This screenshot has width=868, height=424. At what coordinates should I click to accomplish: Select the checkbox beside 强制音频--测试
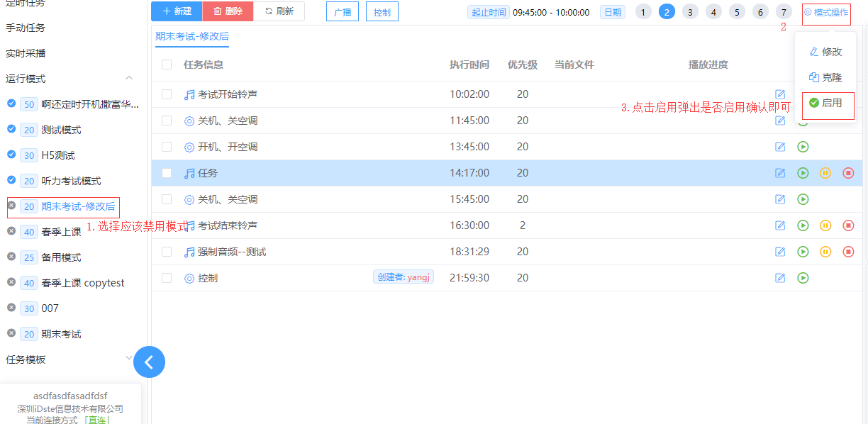pyautogui.click(x=167, y=252)
